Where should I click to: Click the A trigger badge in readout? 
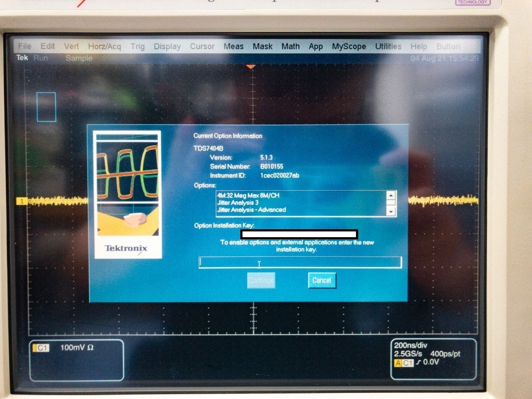pos(398,363)
